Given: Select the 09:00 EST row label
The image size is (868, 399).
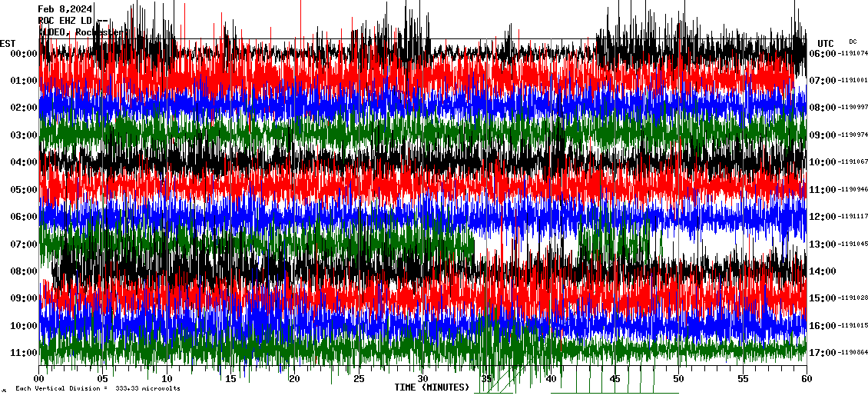Looking at the screenshot, I should [x=23, y=298].
